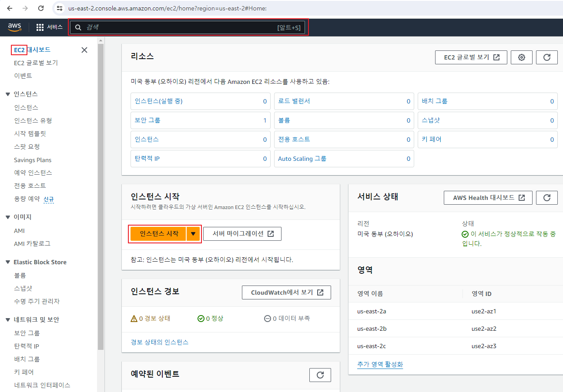This screenshot has width=563, height=392.
Task: Open 인스턴스 유형 in sidebar
Action: tap(33, 120)
